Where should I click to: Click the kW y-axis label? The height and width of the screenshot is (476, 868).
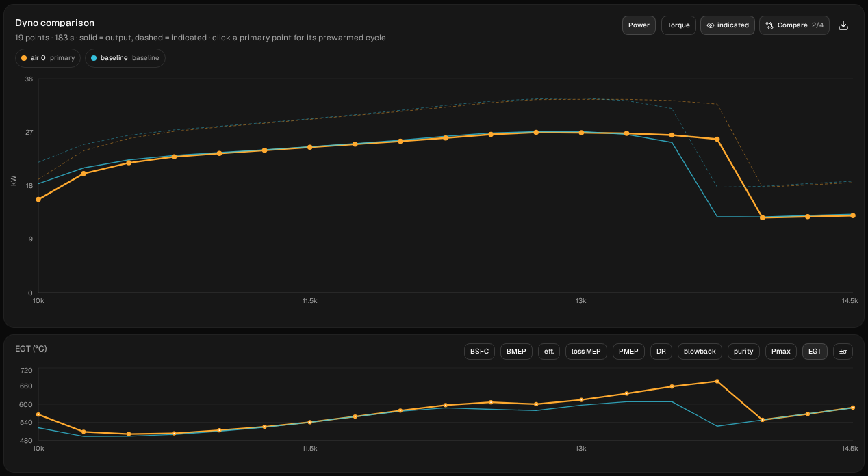[x=14, y=181]
